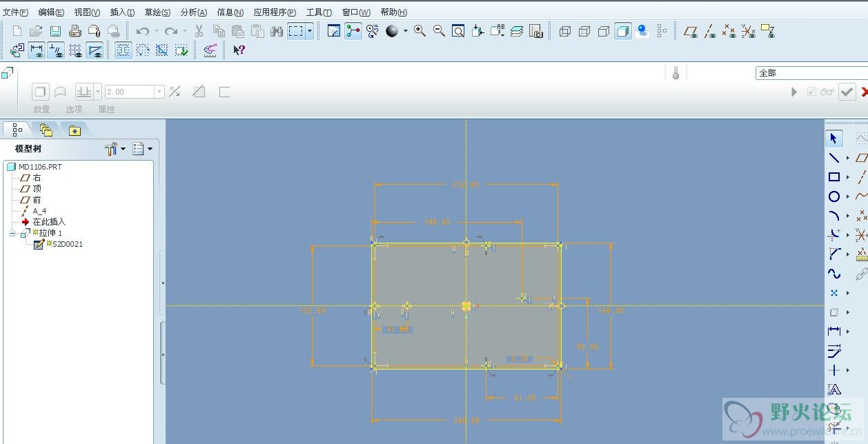Select the Circle sketch tool
The height and width of the screenshot is (444, 868).
click(834, 196)
